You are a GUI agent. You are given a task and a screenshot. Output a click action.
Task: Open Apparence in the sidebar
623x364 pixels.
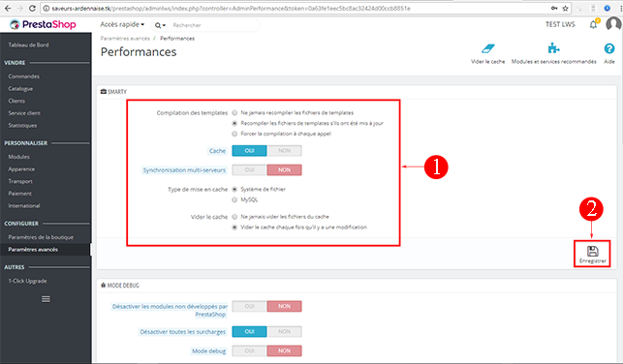coord(21,169)
